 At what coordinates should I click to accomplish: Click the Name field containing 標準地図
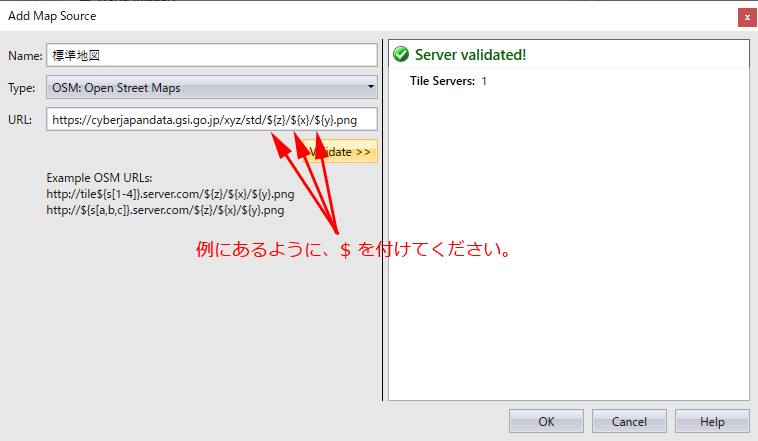point(211,55)
